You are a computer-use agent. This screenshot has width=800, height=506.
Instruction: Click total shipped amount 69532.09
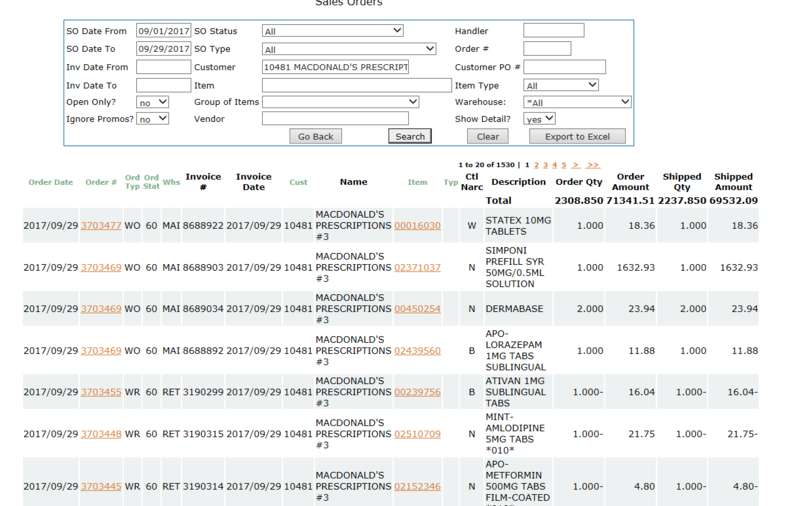click(x=733, y=200)
